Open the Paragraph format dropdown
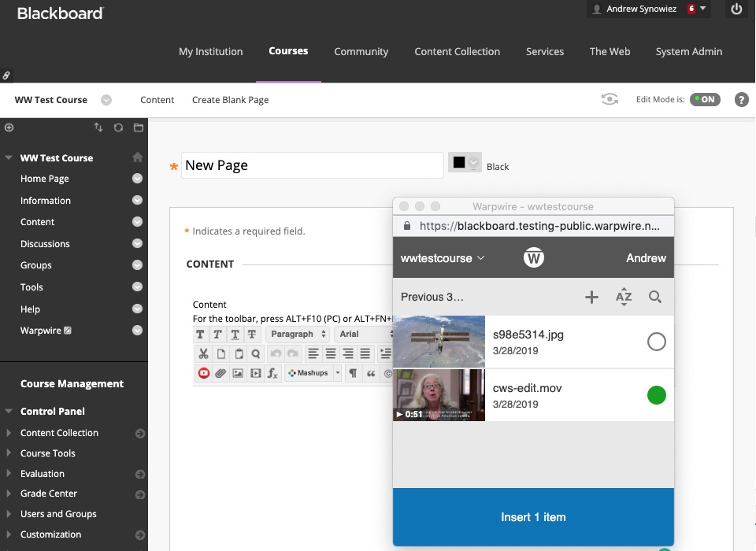756x551 pixels. [x=298, y=334]
